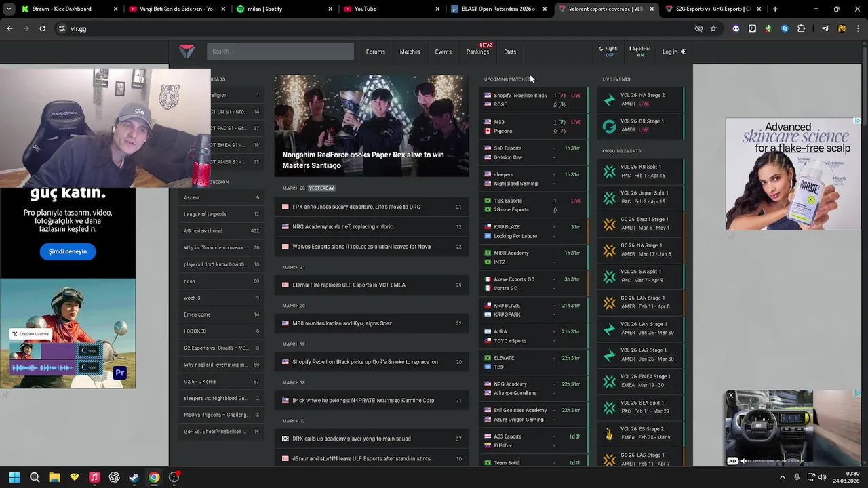Click the VCL 26: KR Split 1 event icon

tap(609, 171)
